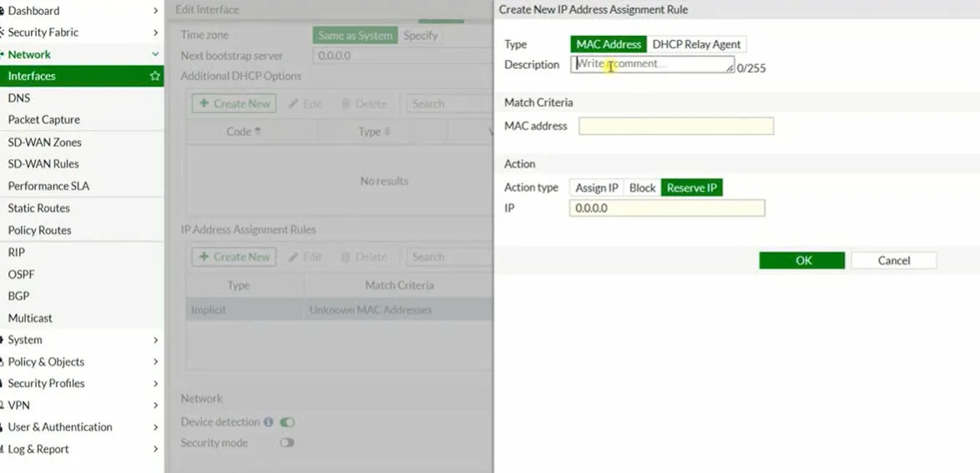Screen dimensions: 980x473
Task: Expand the User & Authentication menu
Action: point(82,427)
